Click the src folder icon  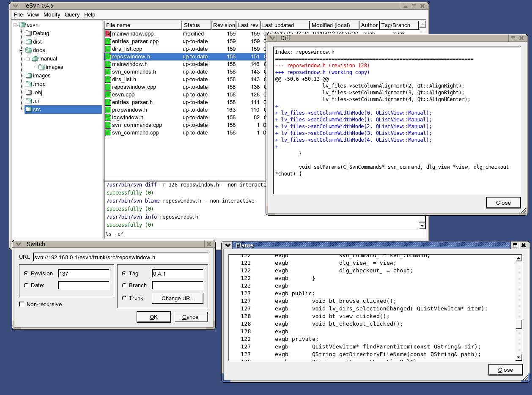[x=29, y=109]
